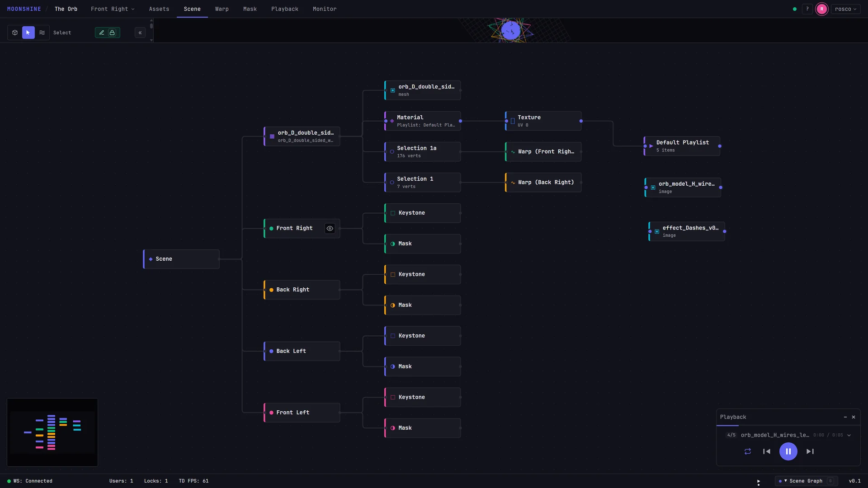Viewport: 868px width, 488px height.
Task: Switch to the Monitor tab
Action: pos(325,9)
